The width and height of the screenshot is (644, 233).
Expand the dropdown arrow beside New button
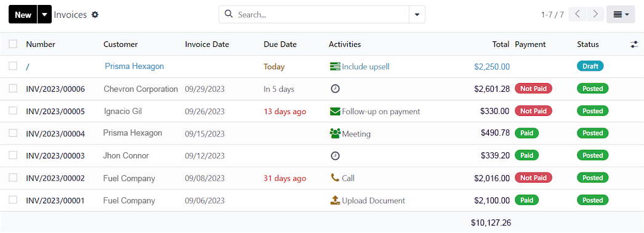tap(44, 14)
